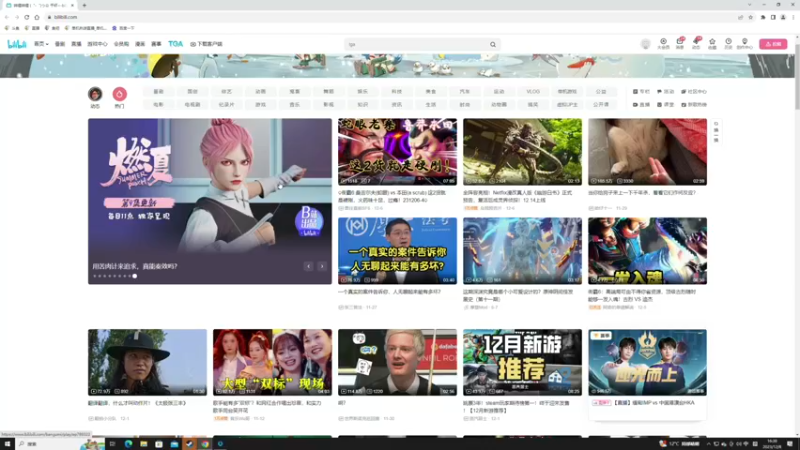Open 番剧 in top navigation

click(x=60, y=44)
